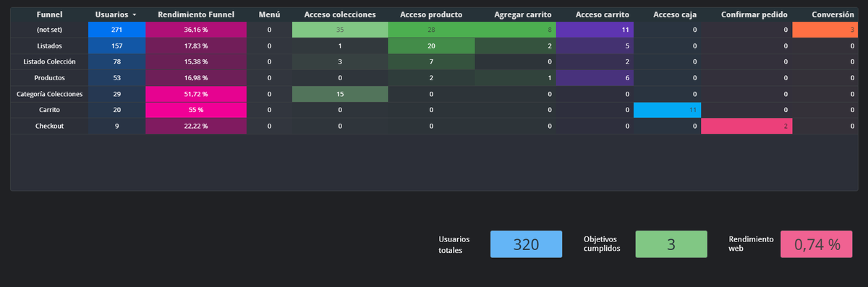Click the 29 users cell

117,94
